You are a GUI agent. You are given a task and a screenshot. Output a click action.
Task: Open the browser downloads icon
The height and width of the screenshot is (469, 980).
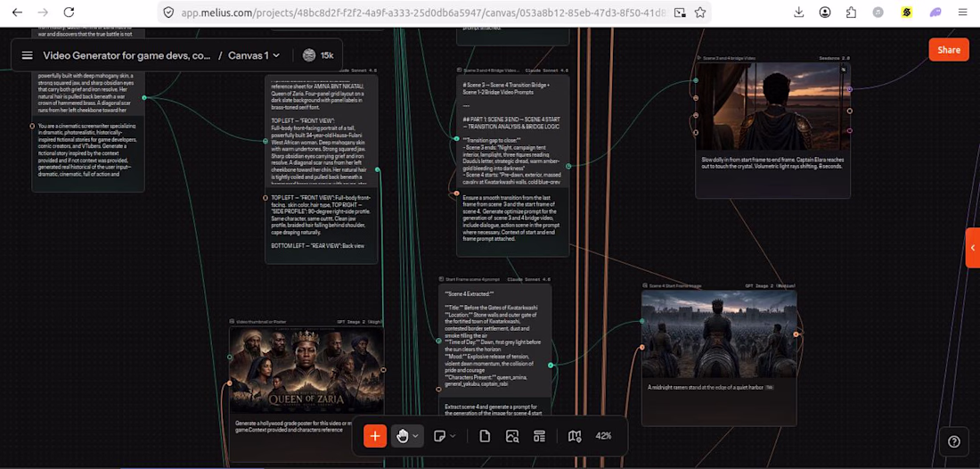point(799,12)
